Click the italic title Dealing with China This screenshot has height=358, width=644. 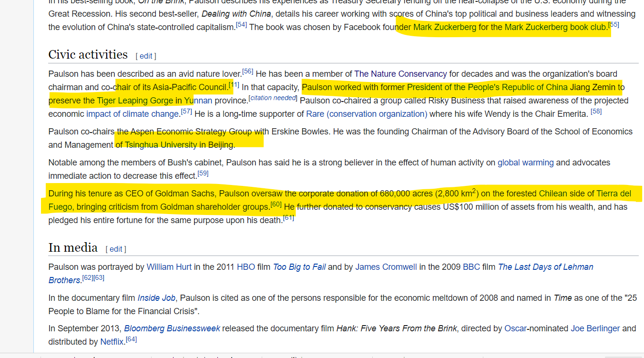(236, 14)
